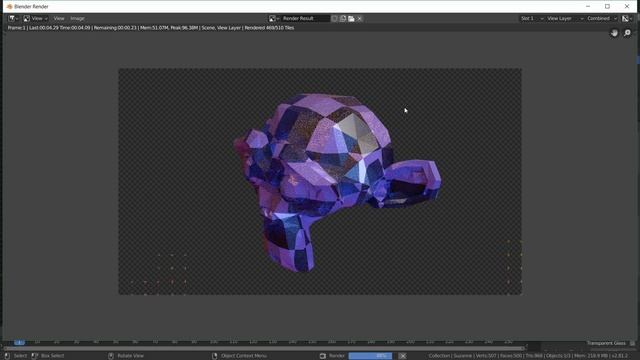This screenshot has width=640, height=360.
Task: Click the Box Select hint icon
Action: (x=35, y=356)
